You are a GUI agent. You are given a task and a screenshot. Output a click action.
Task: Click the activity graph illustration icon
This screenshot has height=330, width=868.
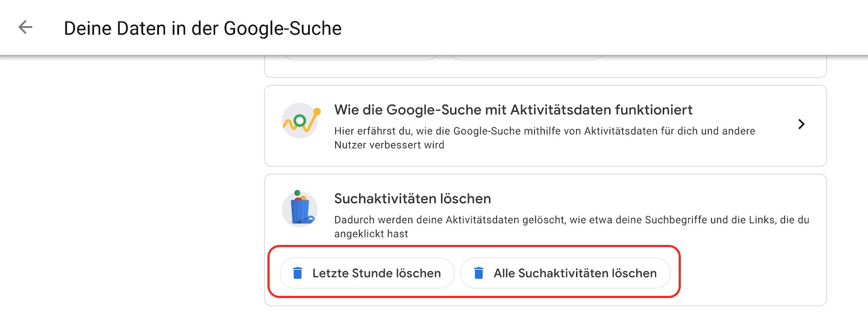301,120
